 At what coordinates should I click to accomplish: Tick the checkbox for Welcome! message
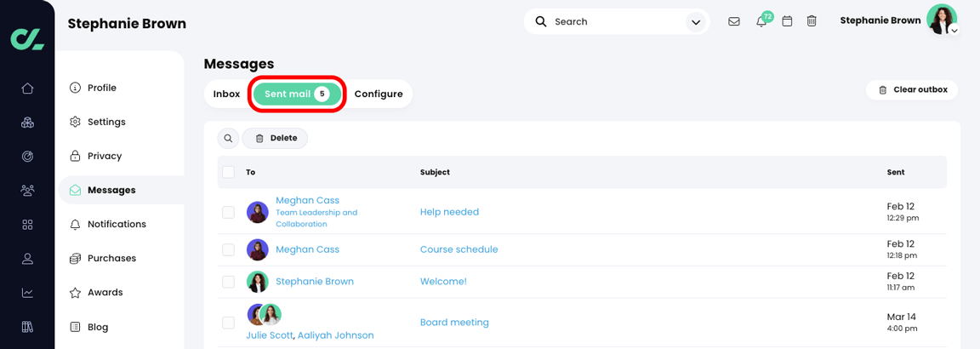(228, 282)
